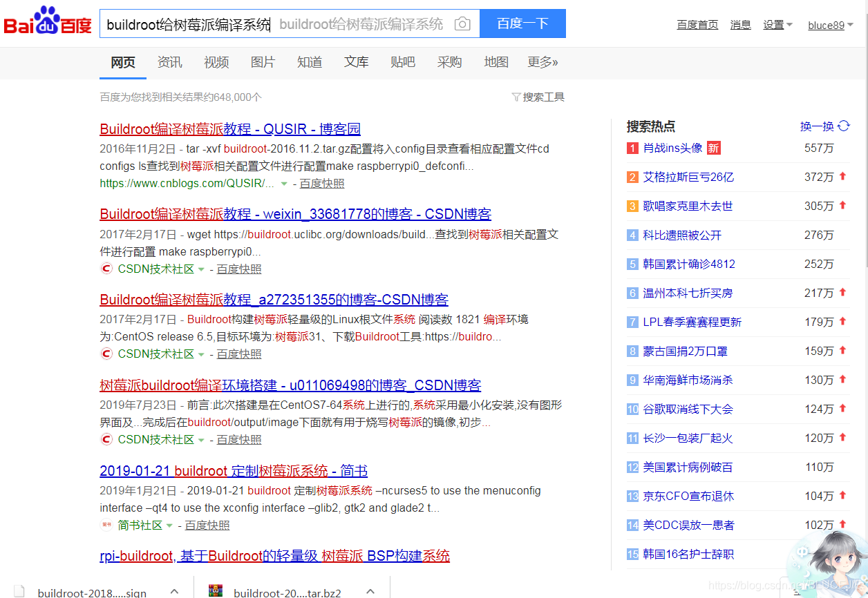Click the up arrow beside 305万
This screenshot has width=868, height=598.
[x=842, y=206]
